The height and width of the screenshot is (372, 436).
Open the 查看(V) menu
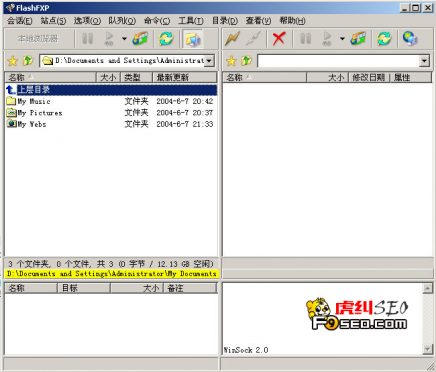(x=258, y=21)
